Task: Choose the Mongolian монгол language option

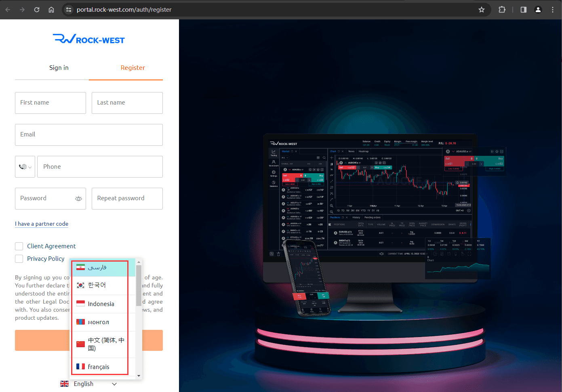Action: (x=103, y=322)
